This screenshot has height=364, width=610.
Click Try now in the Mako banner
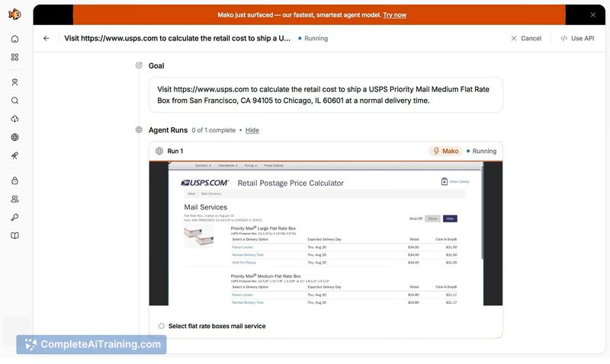coord(394,14)
